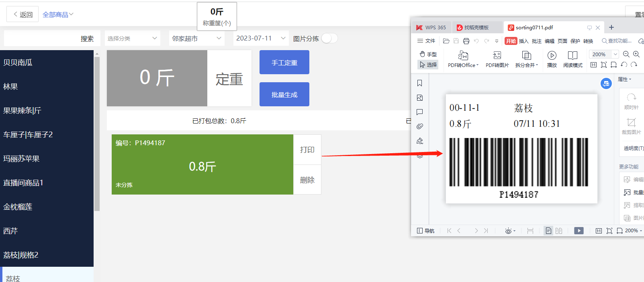Expand the 选择分类 category dropdown
Screen dimensions: 644x282
pos(132,39)
